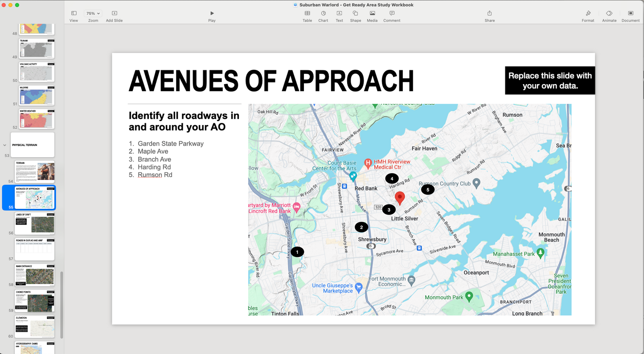644x354 pixels.
Task: Collapse the Physical Terrain slide group
Action: click(4, 145)
